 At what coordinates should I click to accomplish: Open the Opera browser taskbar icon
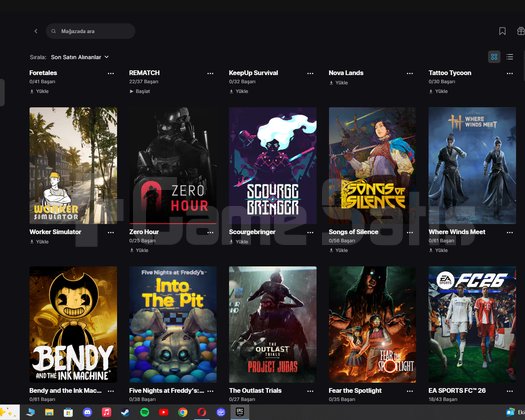pos(202,412)
